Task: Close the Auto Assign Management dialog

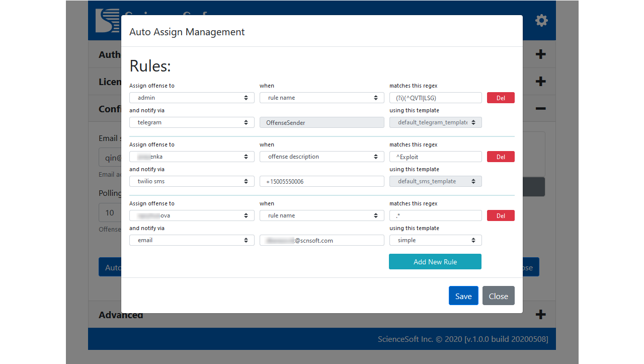Action: [x=498, y=296]
